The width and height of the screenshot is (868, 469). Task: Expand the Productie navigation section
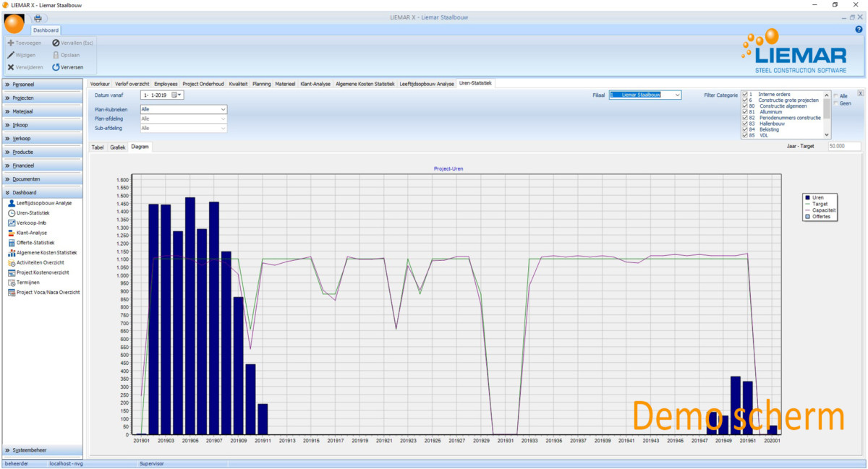[x=42, y=152]
